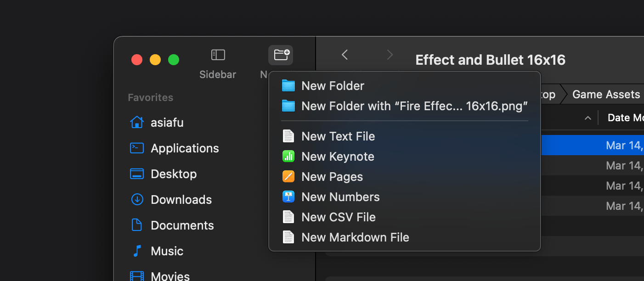
Task: Pick New Markdown File option
Action: pos(355,237)
